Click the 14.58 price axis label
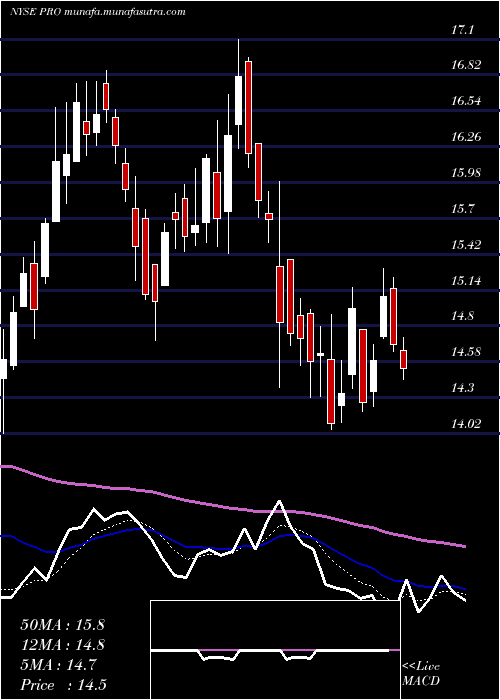500x700 pixels. [466, 352]
